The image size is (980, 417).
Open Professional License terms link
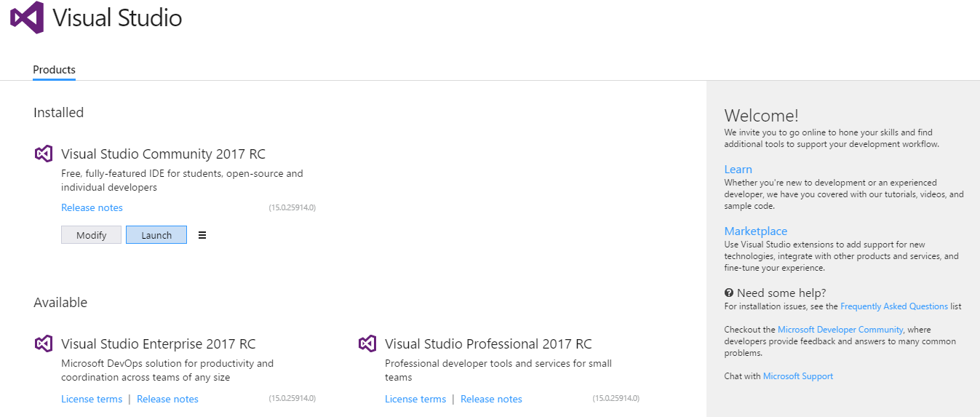click(x=415, y=399)
